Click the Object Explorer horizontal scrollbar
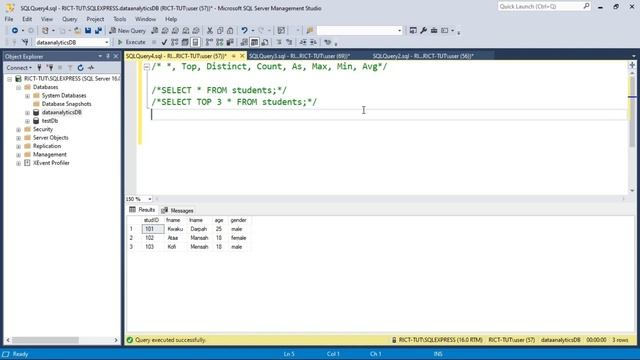 (45, 340)
